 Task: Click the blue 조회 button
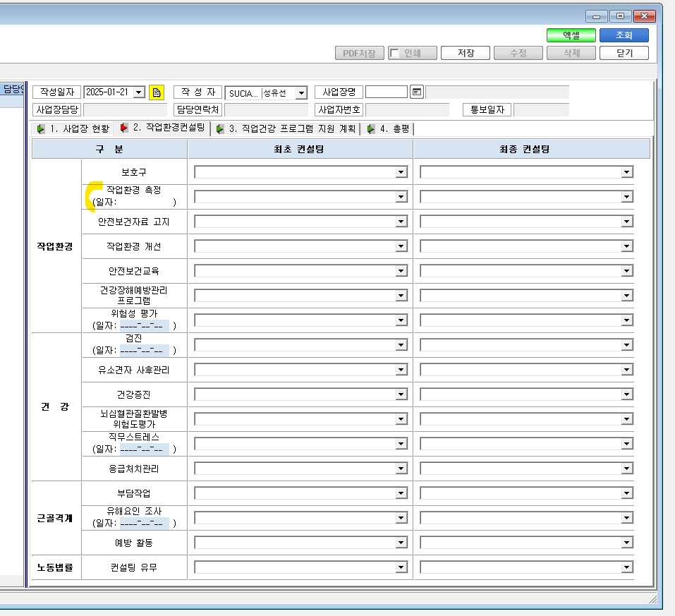pyautogui.click(x=624, y=35)
